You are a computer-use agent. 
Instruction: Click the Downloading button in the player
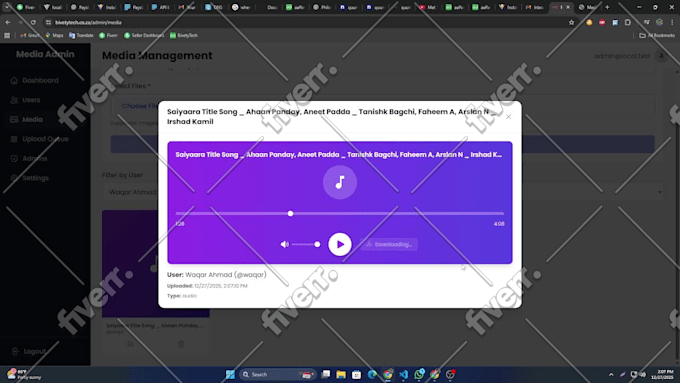pos(389,244)
